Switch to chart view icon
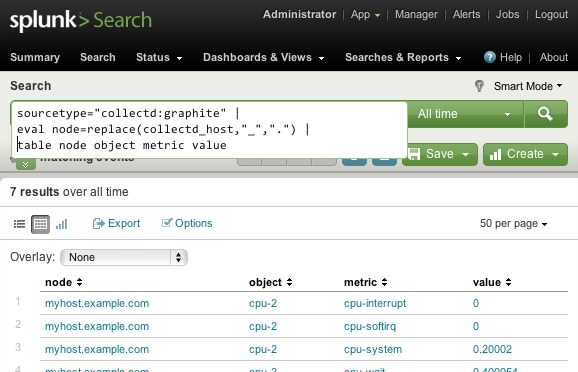The width and height of the screenshot is (578, 372). pos(62,224)
